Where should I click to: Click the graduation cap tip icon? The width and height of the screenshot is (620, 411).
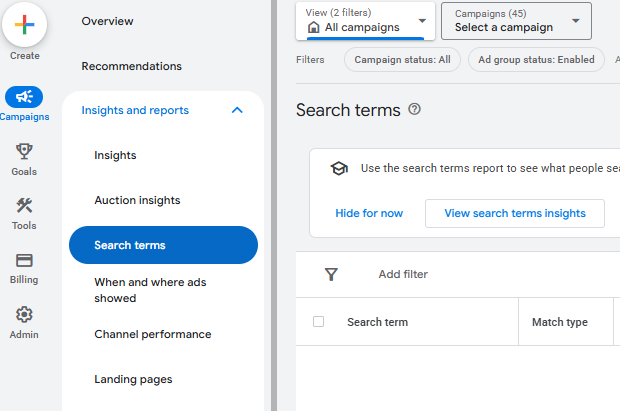(339, 169)
